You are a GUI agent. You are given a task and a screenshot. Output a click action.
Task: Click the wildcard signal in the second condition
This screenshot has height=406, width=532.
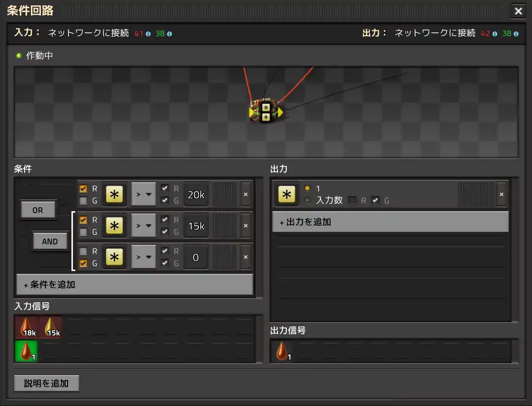[114, 226]
